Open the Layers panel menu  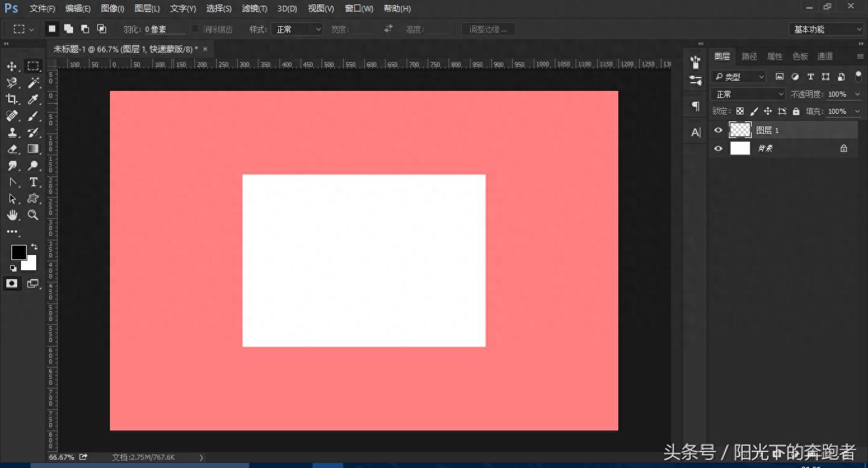pyautogui.click(x=860, y=56)
